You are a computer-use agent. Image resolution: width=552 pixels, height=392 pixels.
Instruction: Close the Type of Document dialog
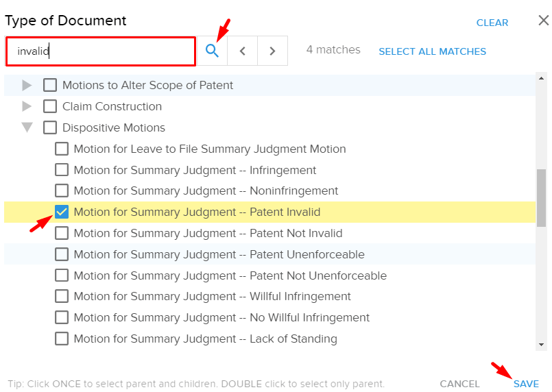pyautogui.click(x=544, y=21)
